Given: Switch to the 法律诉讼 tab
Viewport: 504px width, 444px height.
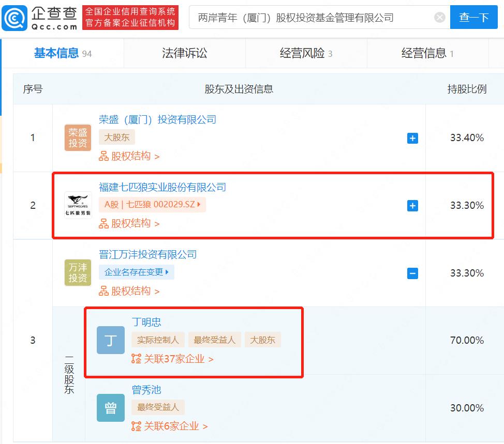Looking at the screenshot, I should [x=184, y=53].
